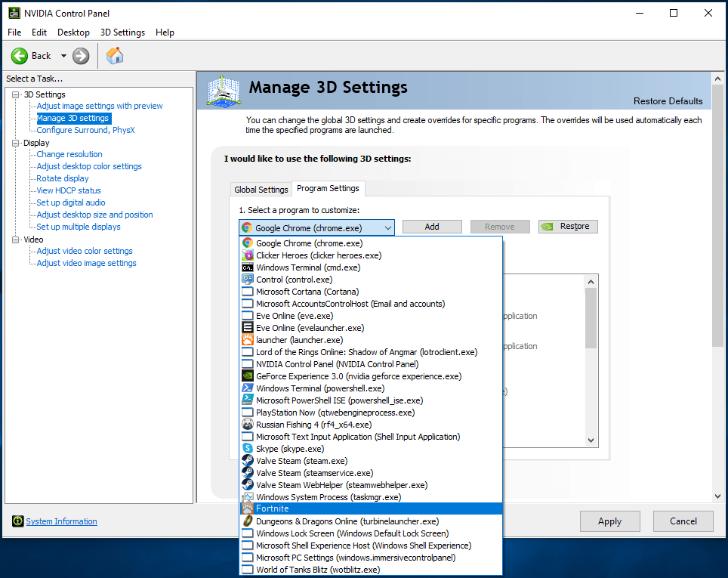Click the cmd.exe terminal icon
This screenshot has width=728, height=578.
click(248, 267)
